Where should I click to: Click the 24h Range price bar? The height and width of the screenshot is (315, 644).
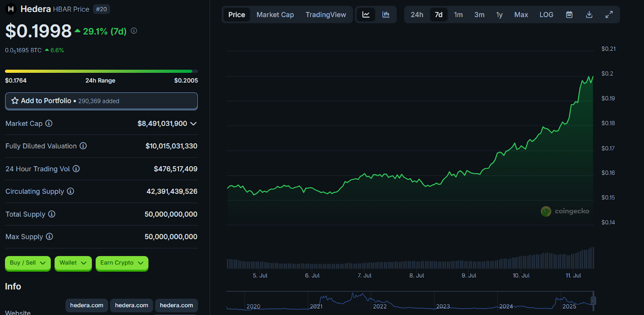101,71
